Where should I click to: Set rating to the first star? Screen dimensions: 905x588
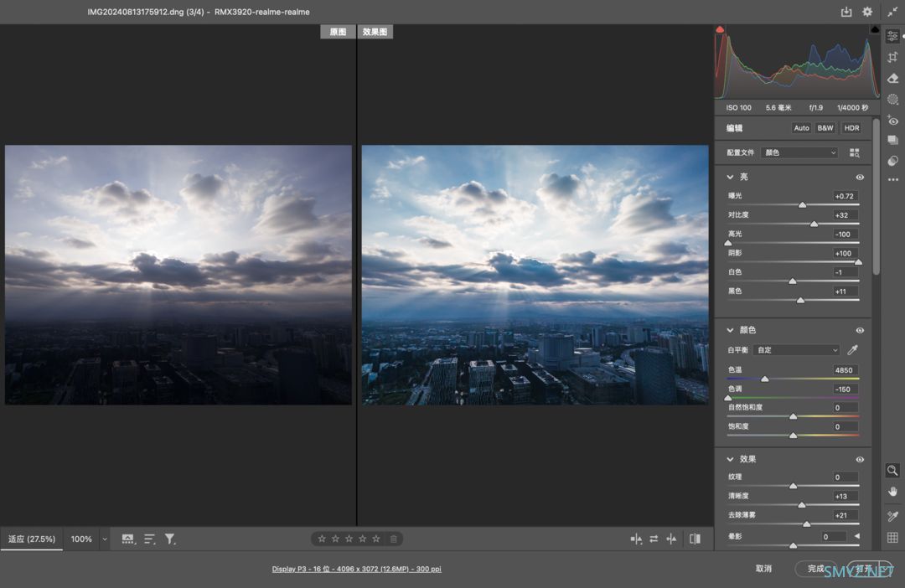[x=322, y=539]
